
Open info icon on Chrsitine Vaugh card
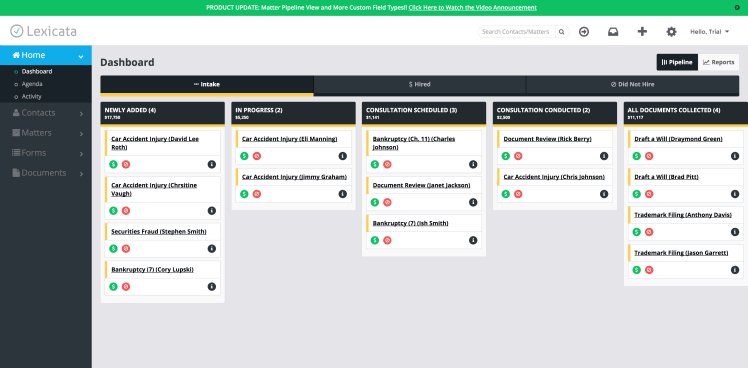click(x=212, y=210)
